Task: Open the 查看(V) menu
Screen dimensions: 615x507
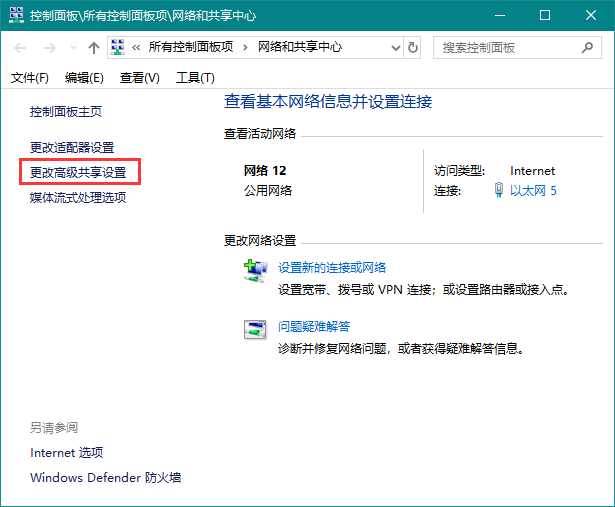Action: point(140,78)
